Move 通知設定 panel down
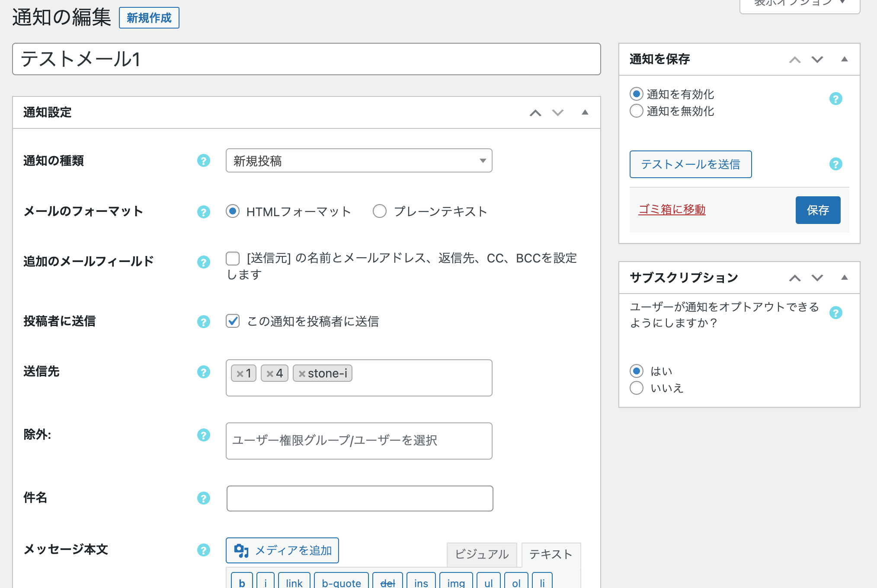 (x=558, y=113)
